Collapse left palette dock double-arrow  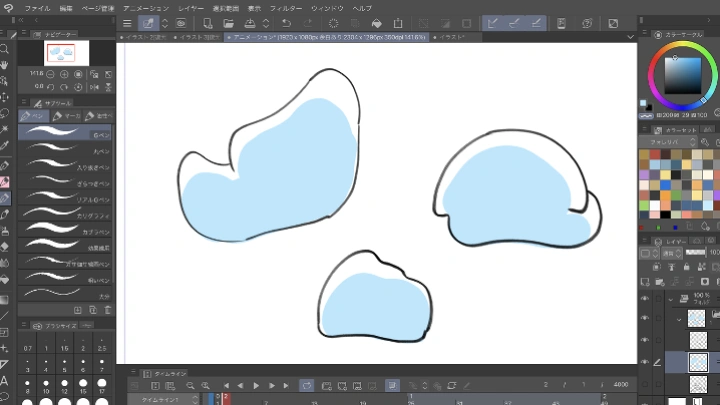[x=21, y=20]
